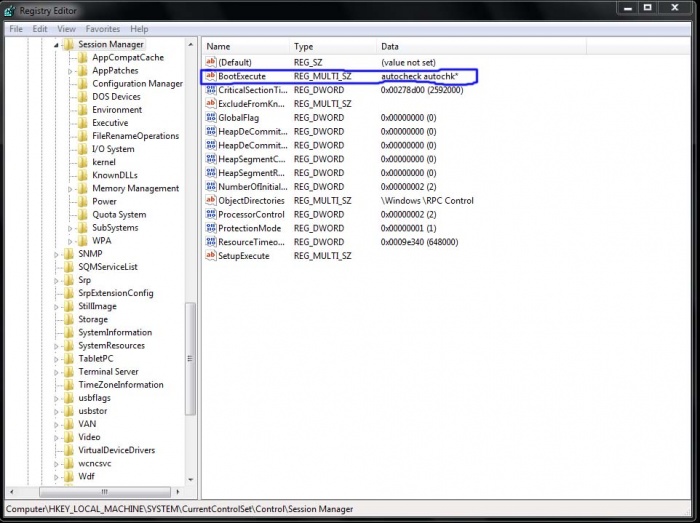Select the ProcessorControl value row
Screen dimensions: 700x523
point(251,214)
